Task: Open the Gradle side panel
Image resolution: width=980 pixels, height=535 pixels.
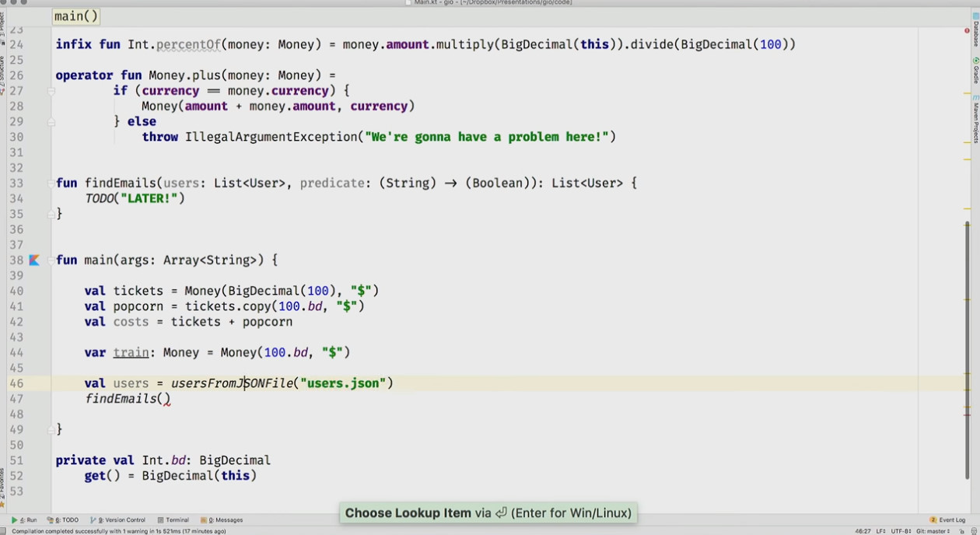Action: coord(976,71)
